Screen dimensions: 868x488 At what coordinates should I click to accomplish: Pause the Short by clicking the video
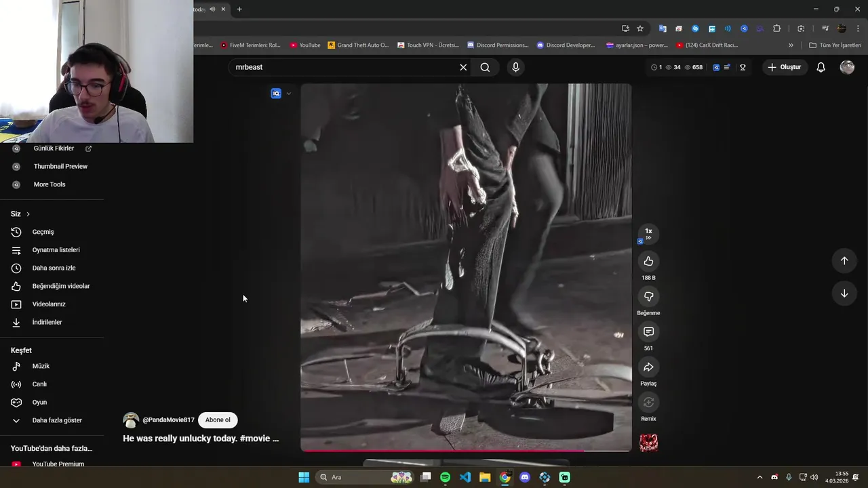[x=466, y=267]
